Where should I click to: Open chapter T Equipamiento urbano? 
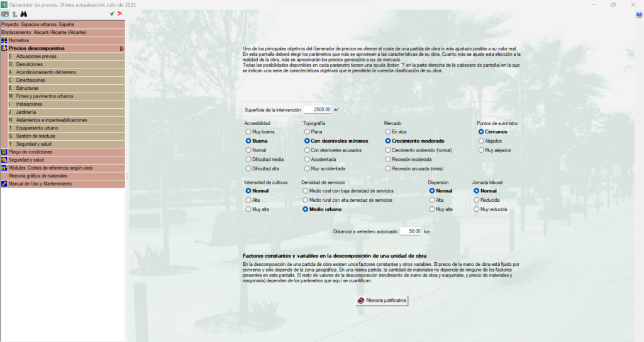67,128
